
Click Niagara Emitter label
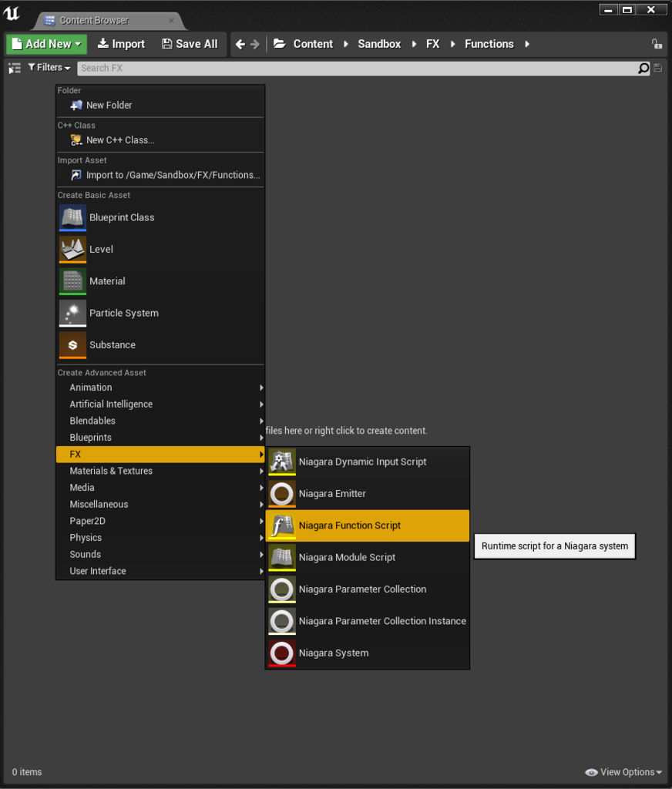tap(332, 494)
